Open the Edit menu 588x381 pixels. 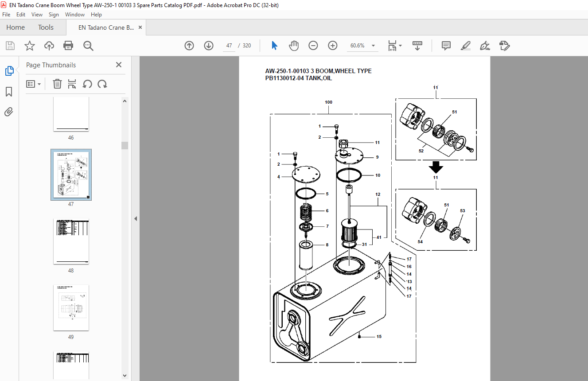21,15
